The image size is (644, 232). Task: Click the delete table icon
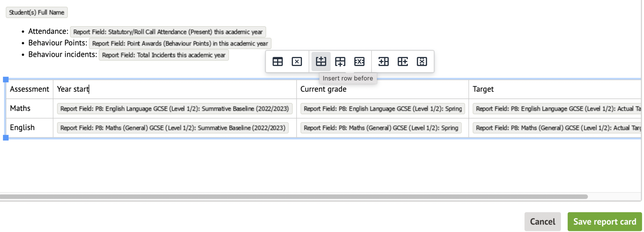coord(296,61)
